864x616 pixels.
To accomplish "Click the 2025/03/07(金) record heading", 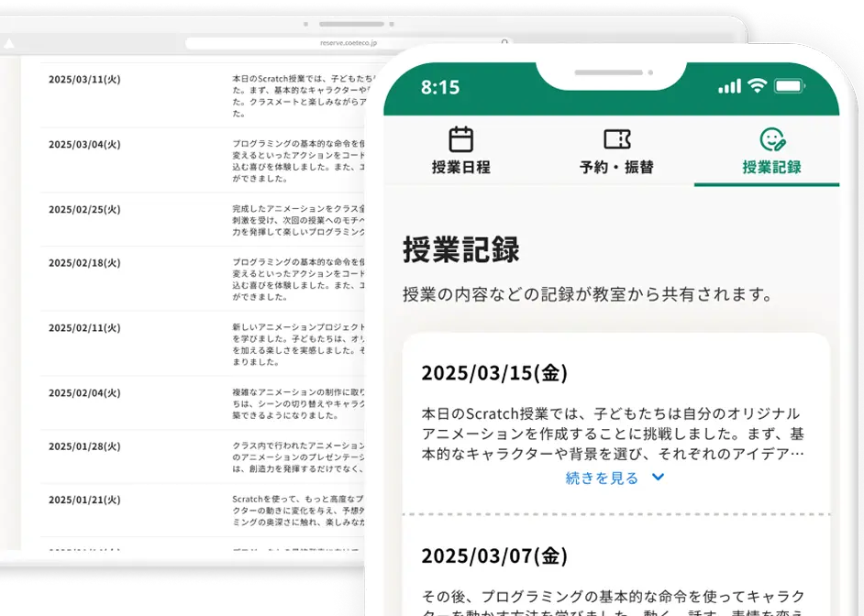I will (x=494, y=555).
